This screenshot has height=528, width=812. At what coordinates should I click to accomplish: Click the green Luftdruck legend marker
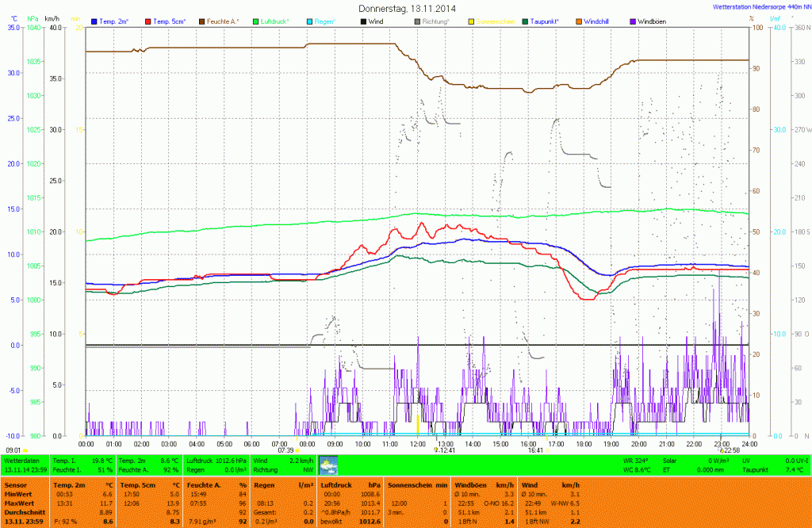point(256,21)
